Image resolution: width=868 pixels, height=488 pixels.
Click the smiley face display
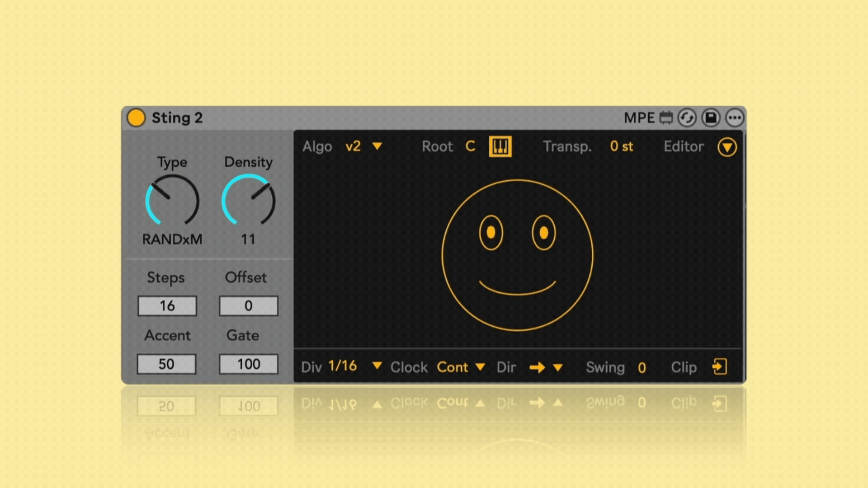point(517,255)
